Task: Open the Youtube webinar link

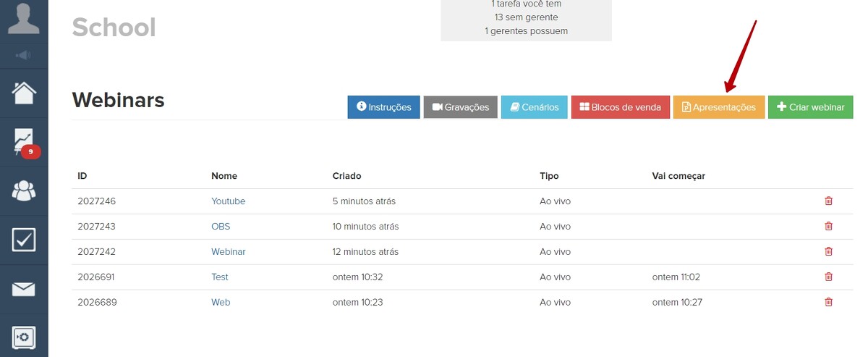Action: point(228,201)
